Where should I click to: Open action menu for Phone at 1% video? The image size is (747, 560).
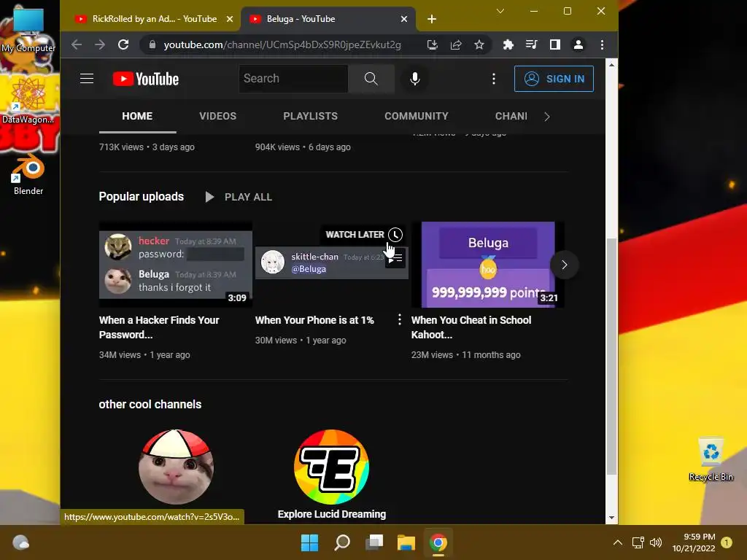click(x=399, y=319)
